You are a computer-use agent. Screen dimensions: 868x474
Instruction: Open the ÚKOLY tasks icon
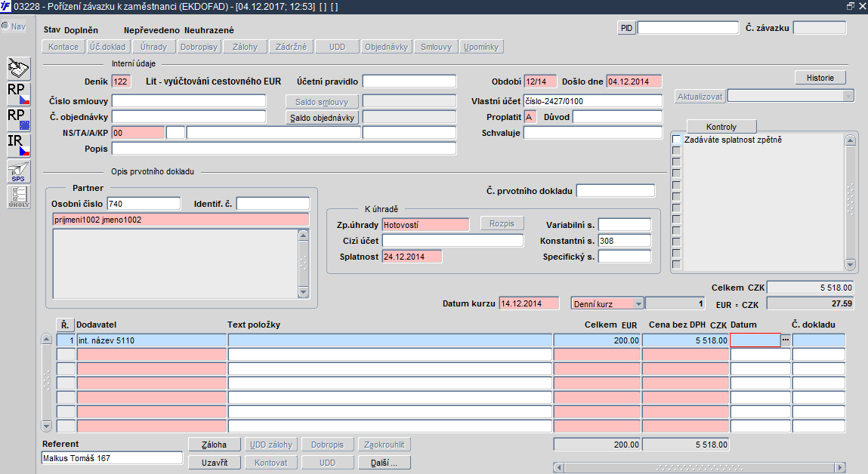pyautogui.click(x=19, y=197)
